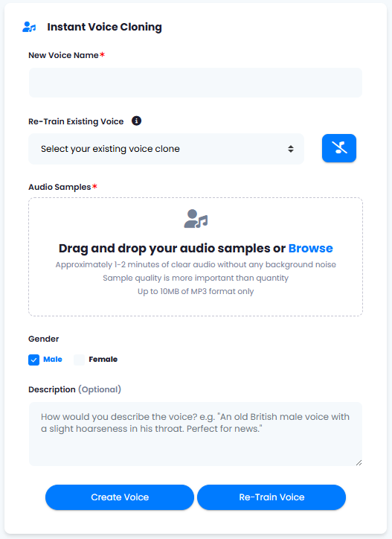Uncheck the Male gender checkbox
The width and height of the screenshot is (392, 539).
33,360
